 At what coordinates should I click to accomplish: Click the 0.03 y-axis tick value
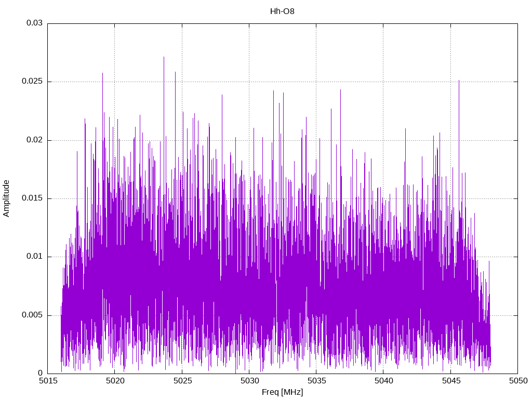point(35,23)
